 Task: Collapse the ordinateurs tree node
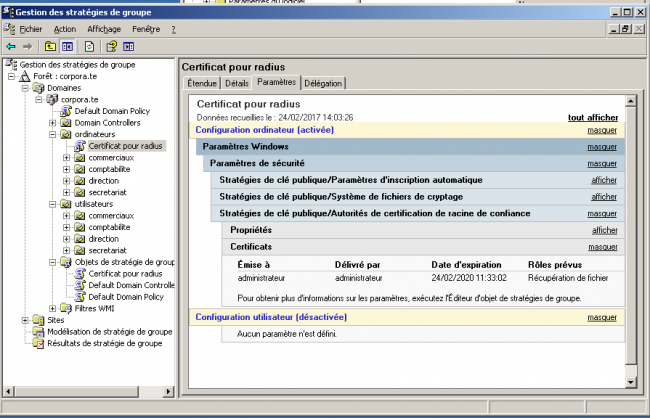click(53, 134)
